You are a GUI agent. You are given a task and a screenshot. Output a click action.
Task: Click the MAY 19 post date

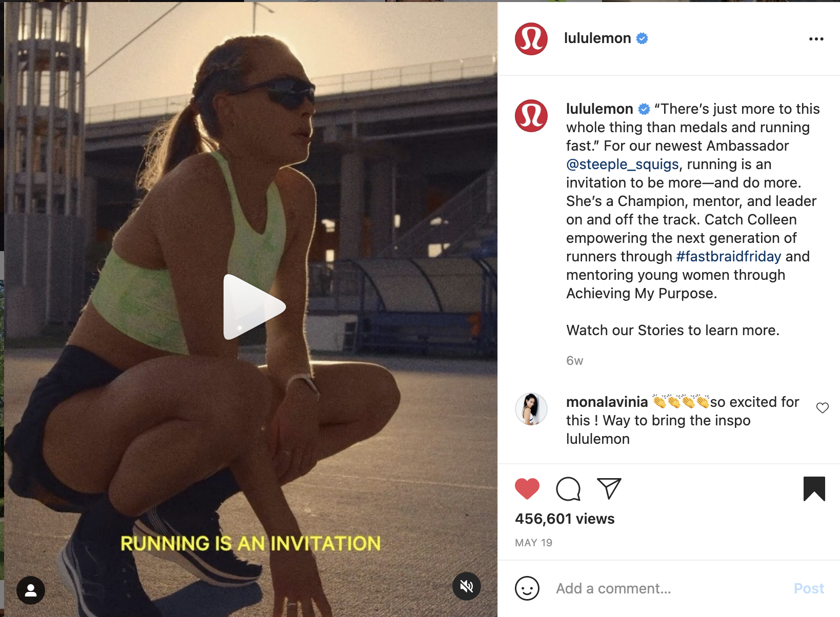534,543
